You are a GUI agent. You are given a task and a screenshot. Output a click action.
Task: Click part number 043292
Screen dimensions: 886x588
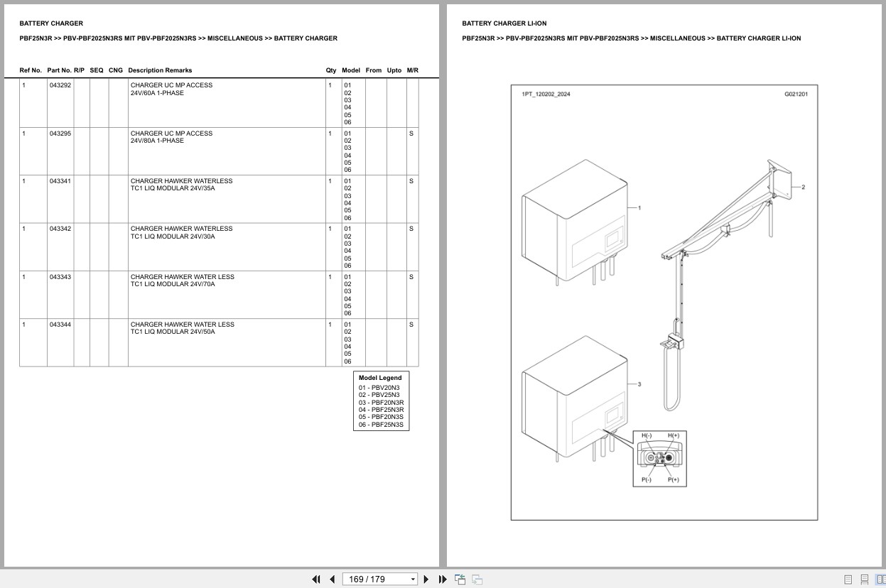[60, 85]
